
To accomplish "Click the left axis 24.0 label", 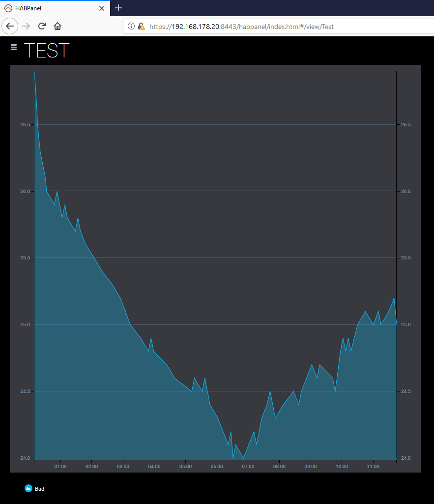I will 25,458.
